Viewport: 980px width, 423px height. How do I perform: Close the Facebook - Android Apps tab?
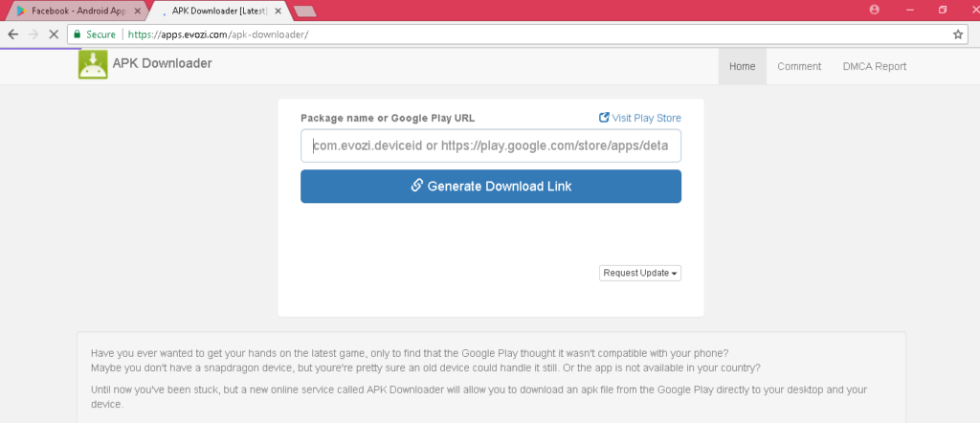pos(138,11)
